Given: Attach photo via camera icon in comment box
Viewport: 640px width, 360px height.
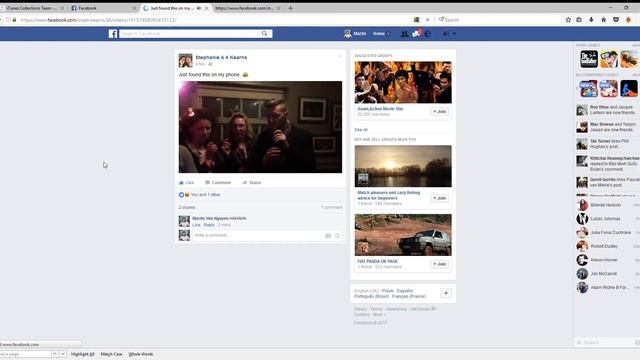Looking at the screenshot, I should coord(328,236).
